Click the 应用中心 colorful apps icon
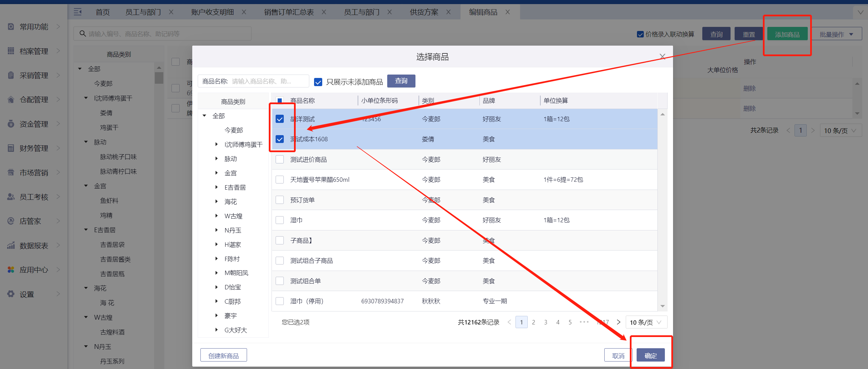Screen dimensions: 868x369 (x=11, y=270)
